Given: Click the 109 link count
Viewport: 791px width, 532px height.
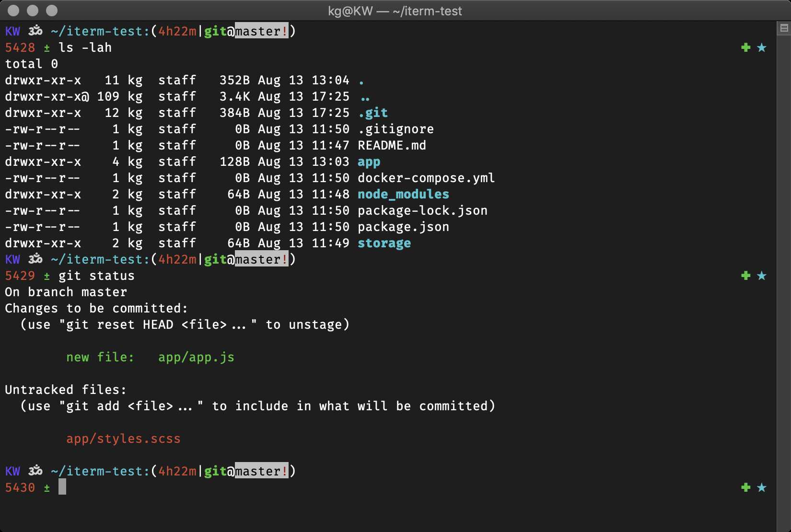Looking at the screenshot, I should [108, 96].
